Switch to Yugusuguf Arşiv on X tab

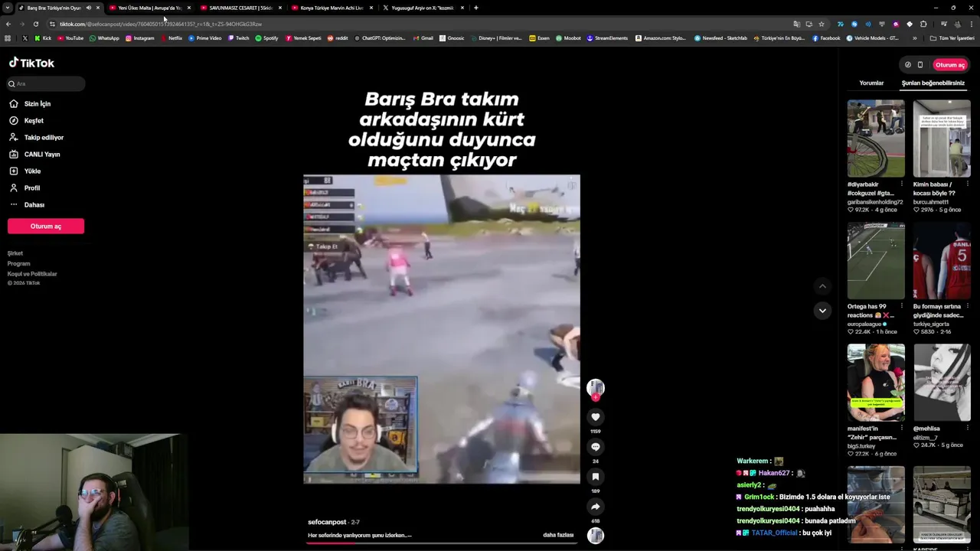[x=423, y=8]
